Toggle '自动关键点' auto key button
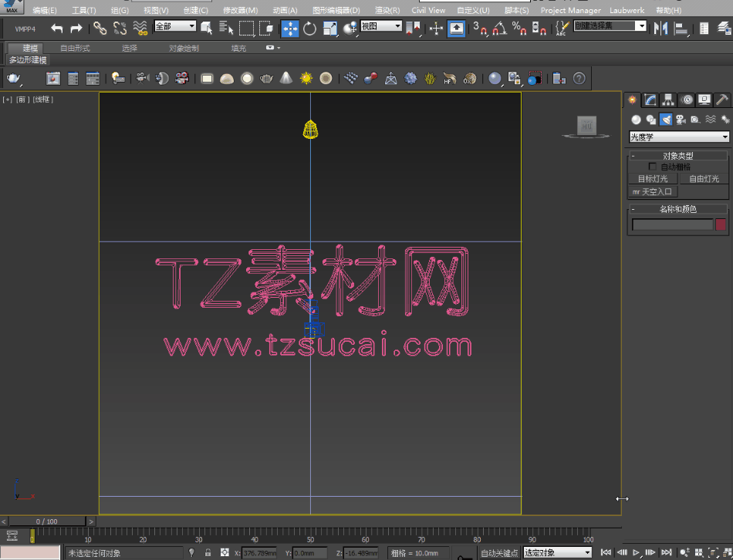Viewport: 733px width, 560px height. [x=499, y=553]
